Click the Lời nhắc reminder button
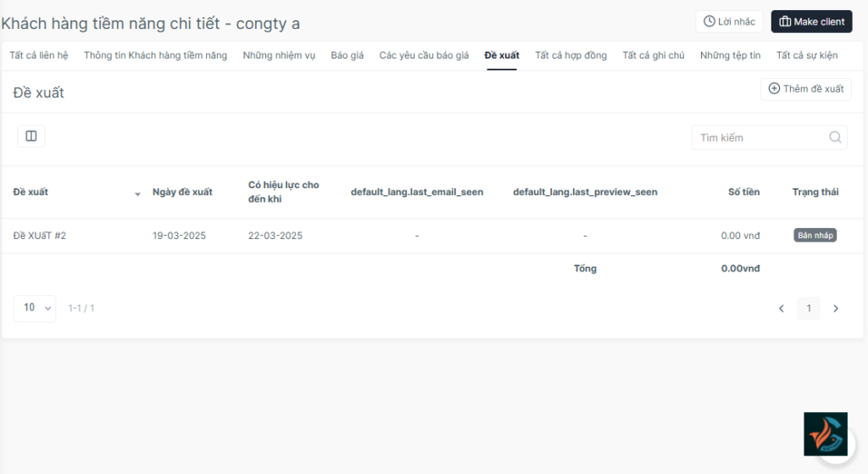This screenshot has width=868, height=474. pos(729,21)
